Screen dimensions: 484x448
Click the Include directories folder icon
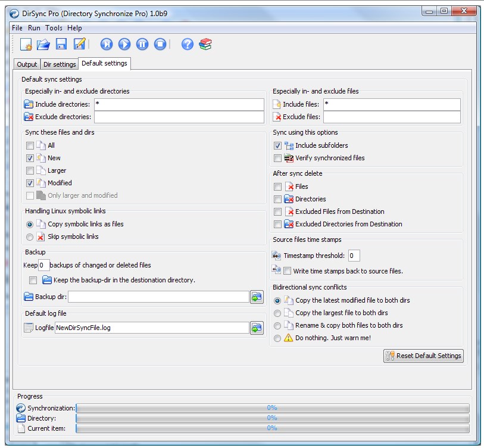29,104
